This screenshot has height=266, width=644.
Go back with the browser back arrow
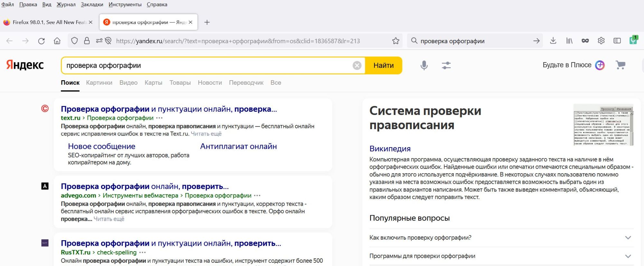(x=9, y=41)
